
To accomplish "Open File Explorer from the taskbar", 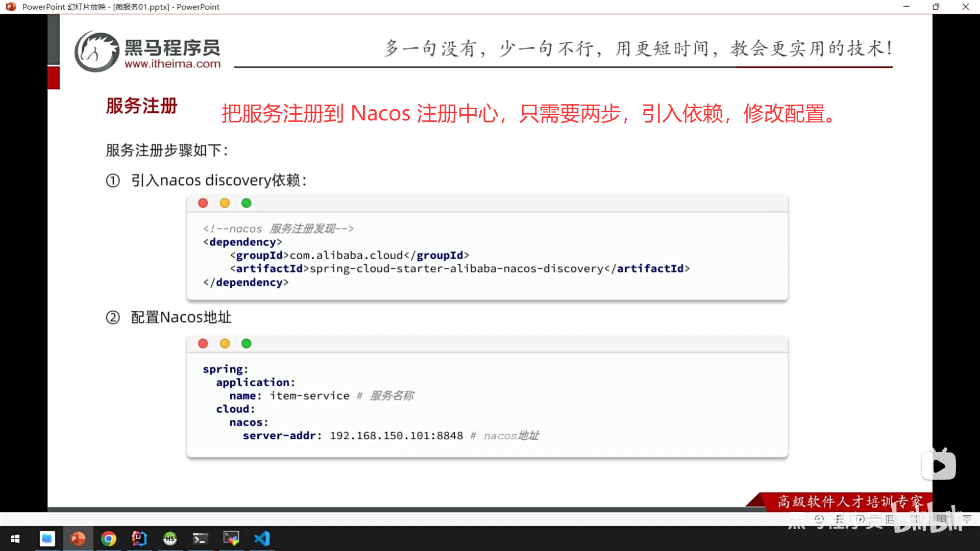I will click(x=47, y=539).
